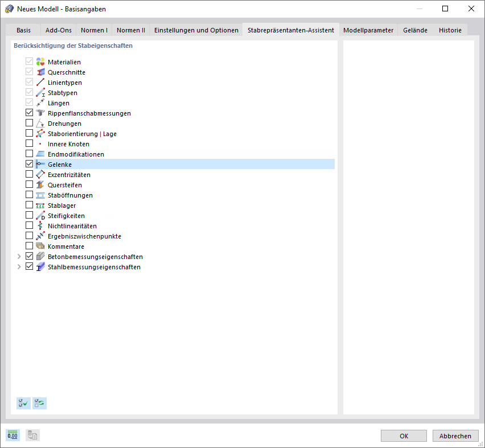485x448 pixels.
Task: Select the Stabtypen row label
Action: pos(63,93)
